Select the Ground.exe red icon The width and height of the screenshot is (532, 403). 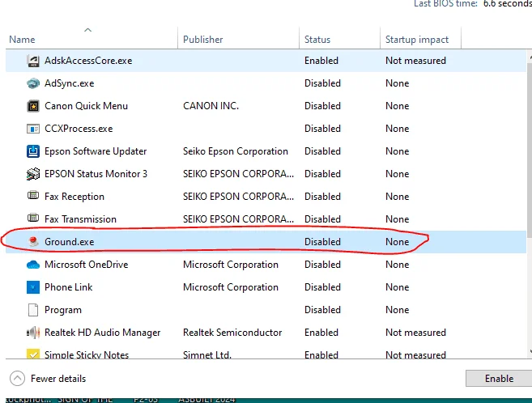coord(33,242)
